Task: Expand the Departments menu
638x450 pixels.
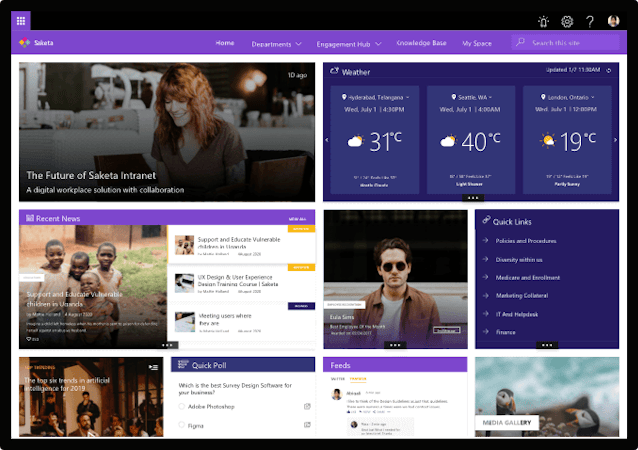Action: coord(276,44)
